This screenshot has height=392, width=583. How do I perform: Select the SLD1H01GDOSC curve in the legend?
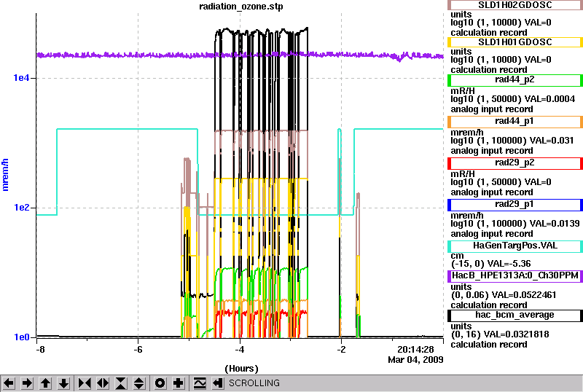515,42
